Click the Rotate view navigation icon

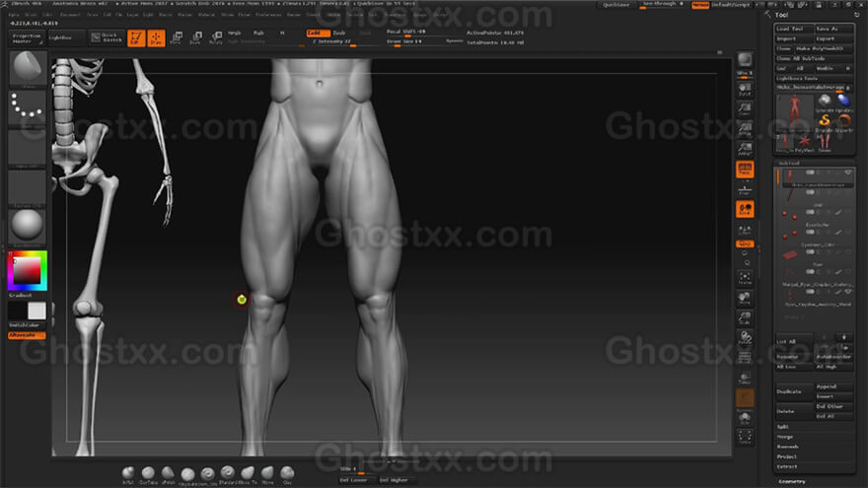click(x=745, y=338)
